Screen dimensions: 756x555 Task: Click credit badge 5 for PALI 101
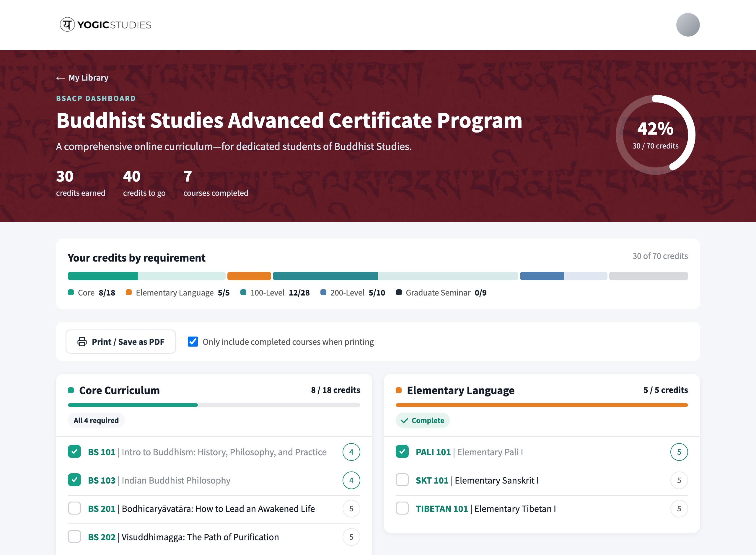pyautogui.click(x=679, y=452)
